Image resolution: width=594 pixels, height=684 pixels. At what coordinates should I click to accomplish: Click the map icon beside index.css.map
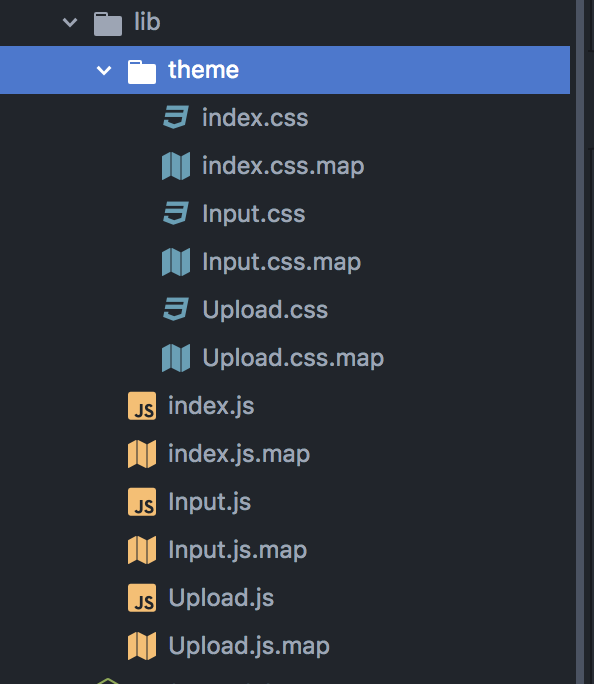click(x=176, y=166)
